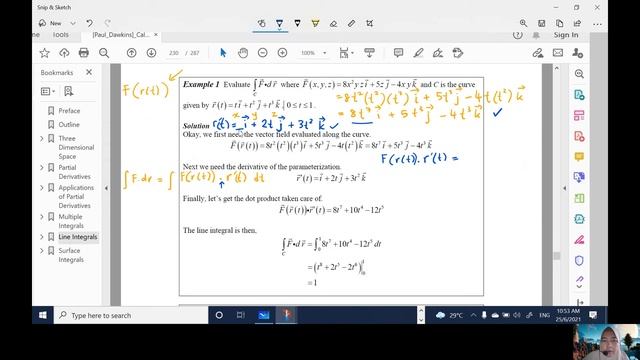The width and height of the screenshot is (640, 360).
Task: Open the Fill & Sign pen tool
Action: tap(579, 240)
